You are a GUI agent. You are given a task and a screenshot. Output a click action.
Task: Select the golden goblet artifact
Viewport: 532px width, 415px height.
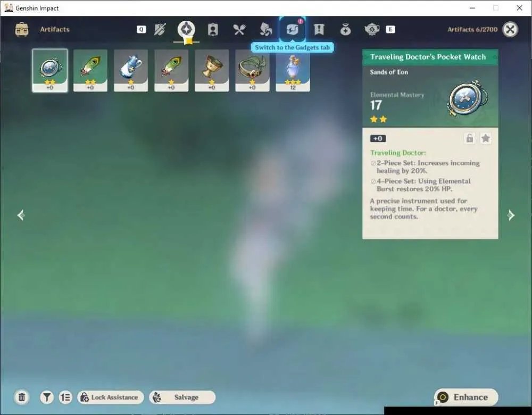pos(212,70)
